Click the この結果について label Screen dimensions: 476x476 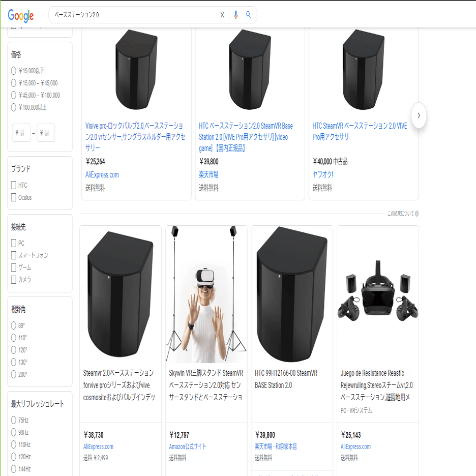click(x=400, y=214)
